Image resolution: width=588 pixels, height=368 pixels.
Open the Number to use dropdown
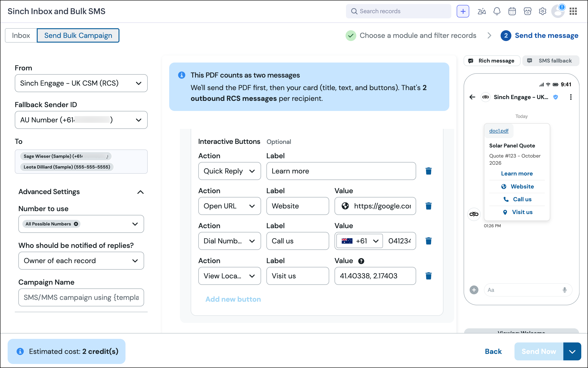(x=81, y=224)
